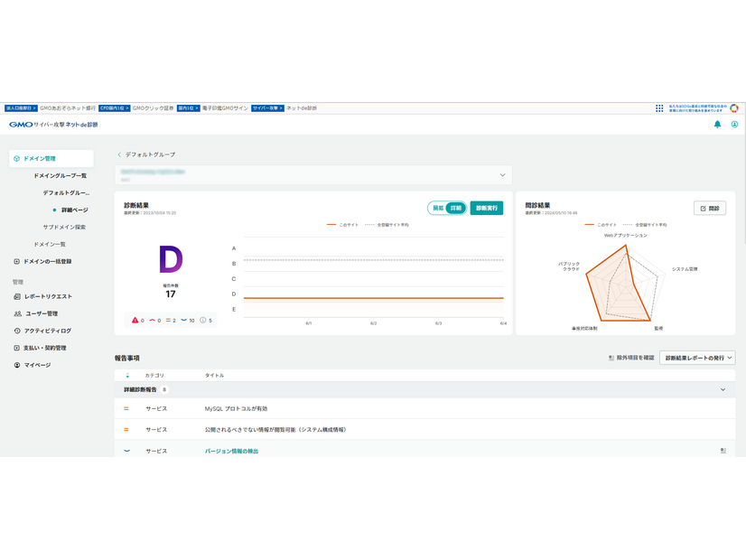Click the sort arrows in table header

coord(127,375)
